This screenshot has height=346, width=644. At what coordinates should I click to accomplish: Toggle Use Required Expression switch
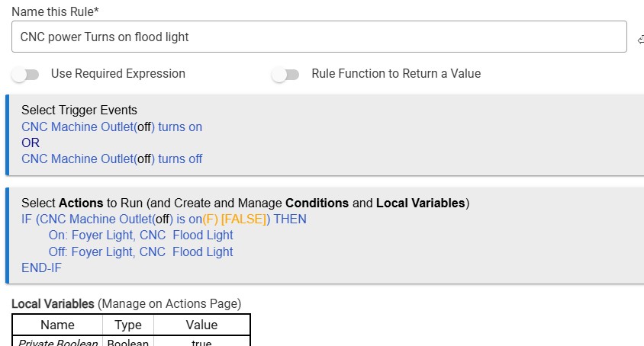[25, 75]
